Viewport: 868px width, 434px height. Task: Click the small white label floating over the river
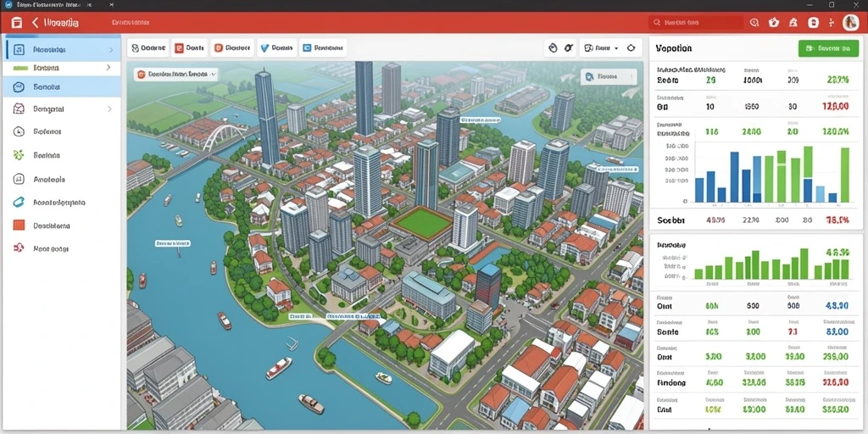pyautogui.click(x=173, y=243)
